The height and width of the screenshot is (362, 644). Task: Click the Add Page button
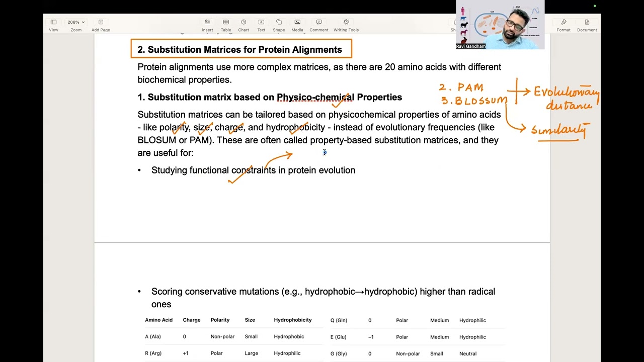101,25
